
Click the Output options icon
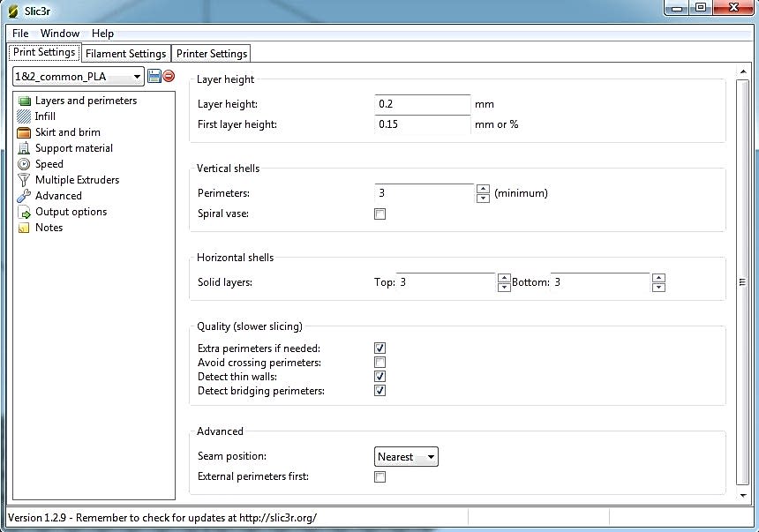[24, 212]
